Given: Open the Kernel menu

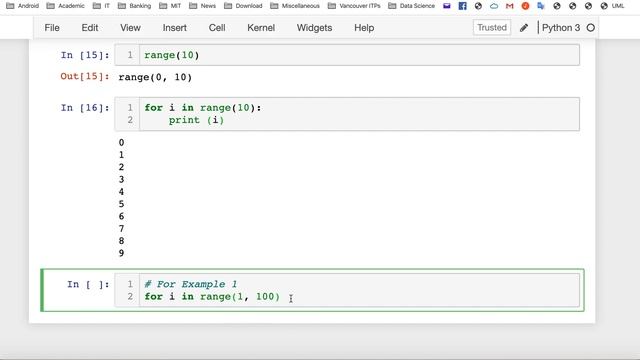Looking at the screenshot, I should coord(261,28).
